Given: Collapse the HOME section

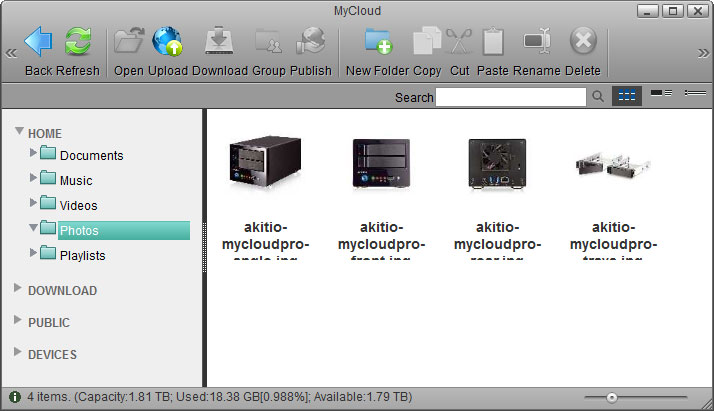Looking at the screenshot, I should [x=19, y=132].
